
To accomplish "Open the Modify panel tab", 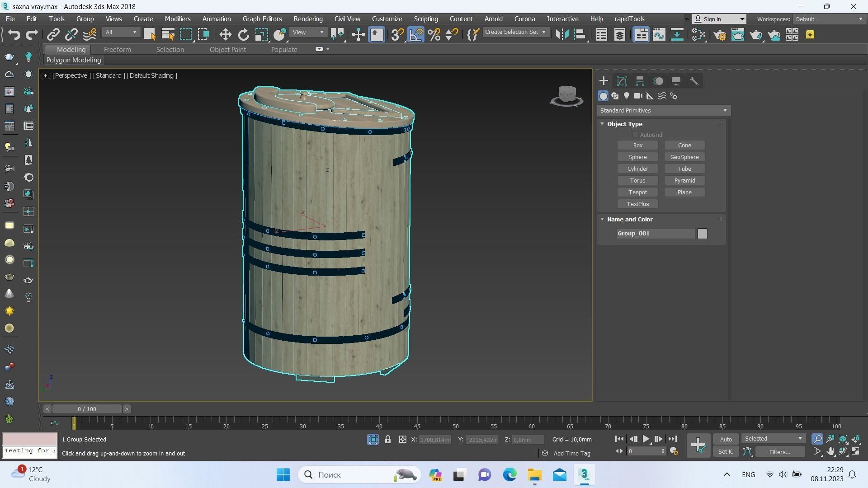I will 622,81.
